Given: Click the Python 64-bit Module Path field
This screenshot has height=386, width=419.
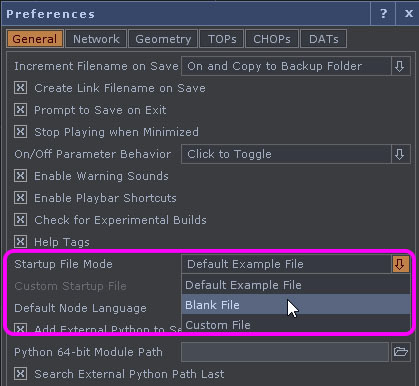Looking at the screenshot, I should (285, 352).
